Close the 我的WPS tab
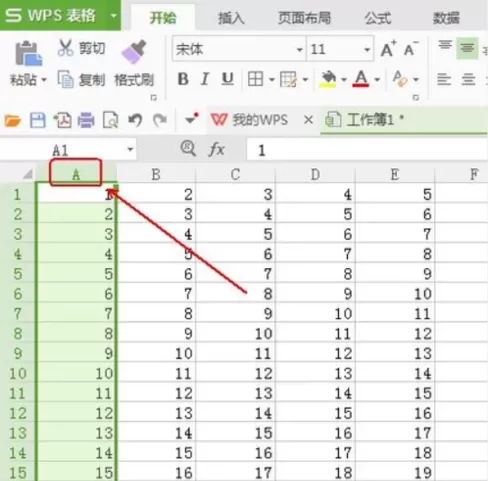Viewport: 488px width, 481px height. [x=309, y=120]
